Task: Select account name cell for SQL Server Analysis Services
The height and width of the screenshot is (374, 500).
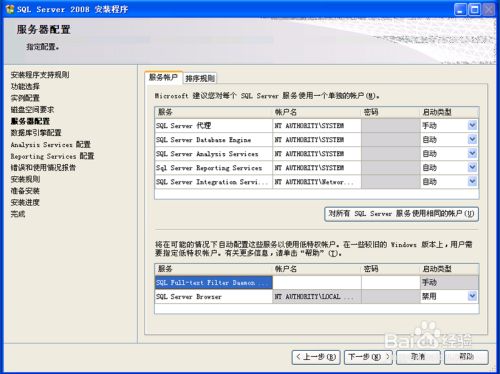Action: [x=317, y=154]
